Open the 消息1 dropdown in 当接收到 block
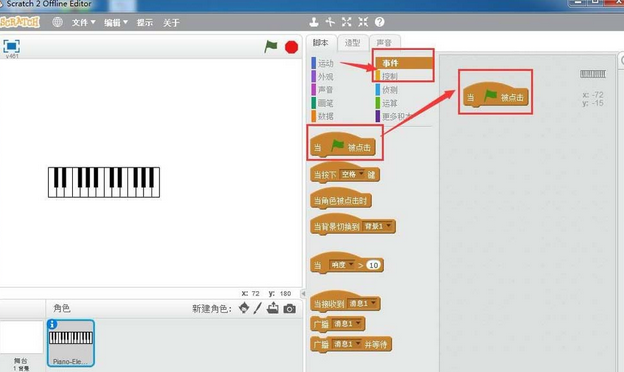Screen dimensions: 624x372 (x=363, y=304)
